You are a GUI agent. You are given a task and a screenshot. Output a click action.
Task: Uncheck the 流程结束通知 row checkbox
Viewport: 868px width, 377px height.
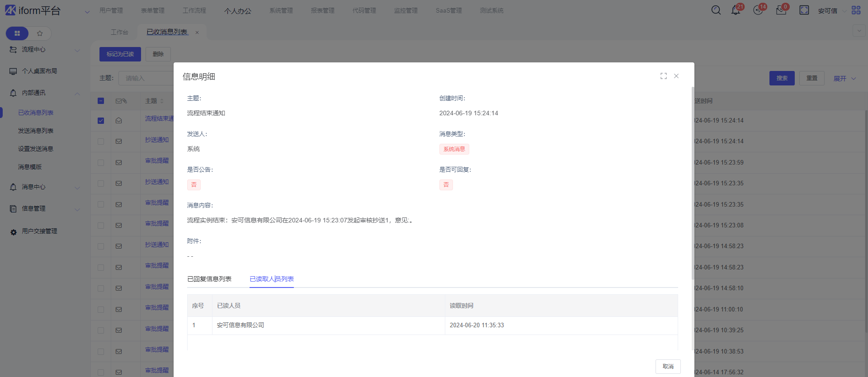point(101,121)
